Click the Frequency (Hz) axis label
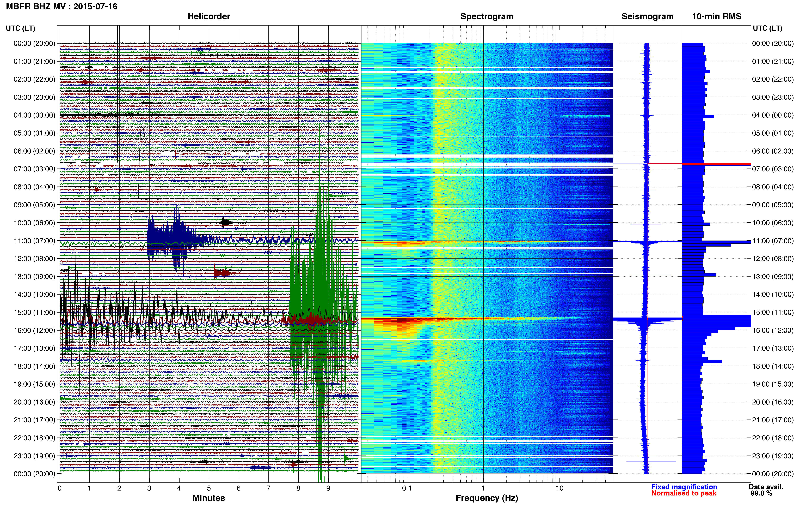The height and width of the screenshot is (508, 812). click(487, 498)
